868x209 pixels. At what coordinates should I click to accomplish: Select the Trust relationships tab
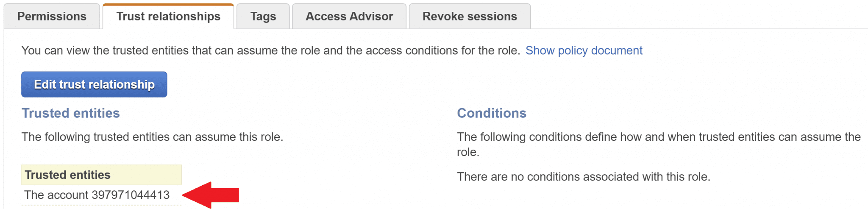click(168, 17)
